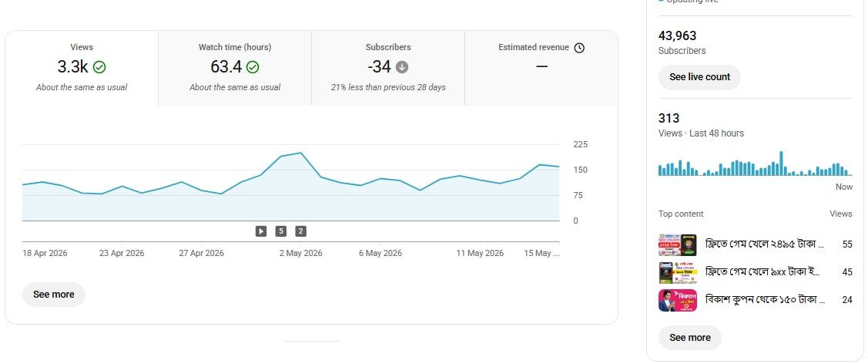Click the chart marker labeled 5
This screenshot has height=364, width=868.
coord(280,231)
